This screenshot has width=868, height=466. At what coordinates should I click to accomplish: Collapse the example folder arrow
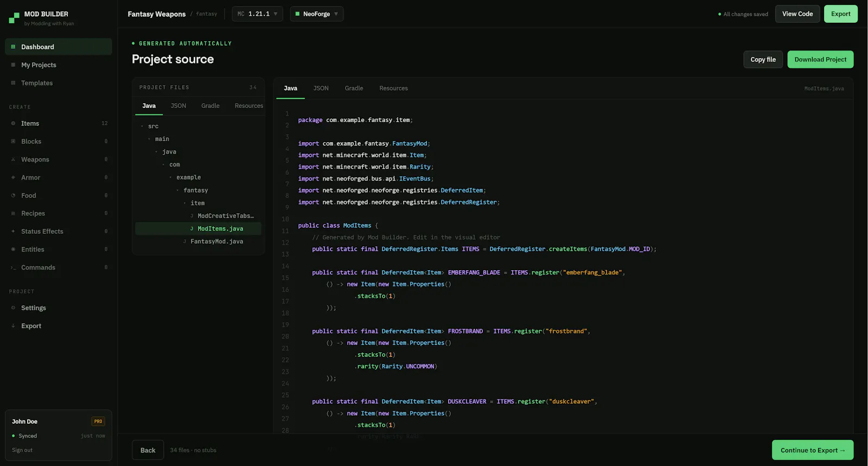click(170, 177)
